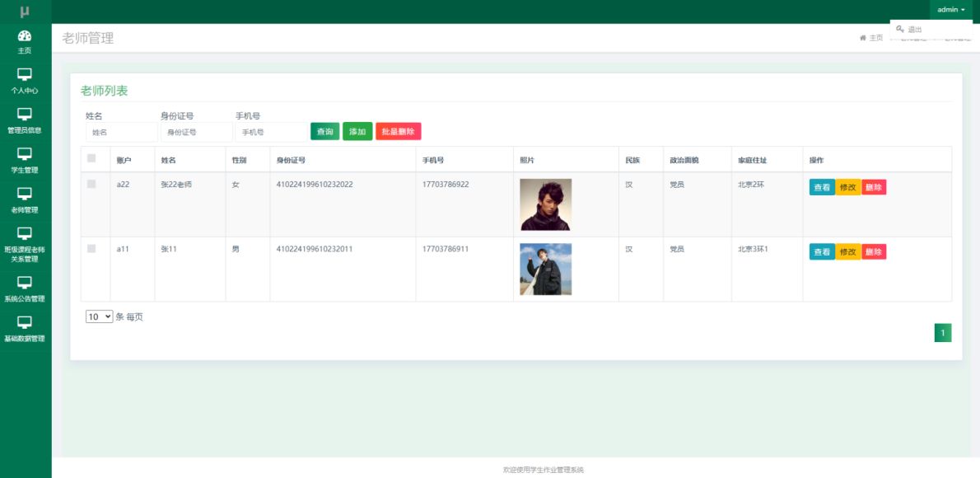Click ID number 410224199610232022
The height and width of the screenshot is (478, 980).
315,185
